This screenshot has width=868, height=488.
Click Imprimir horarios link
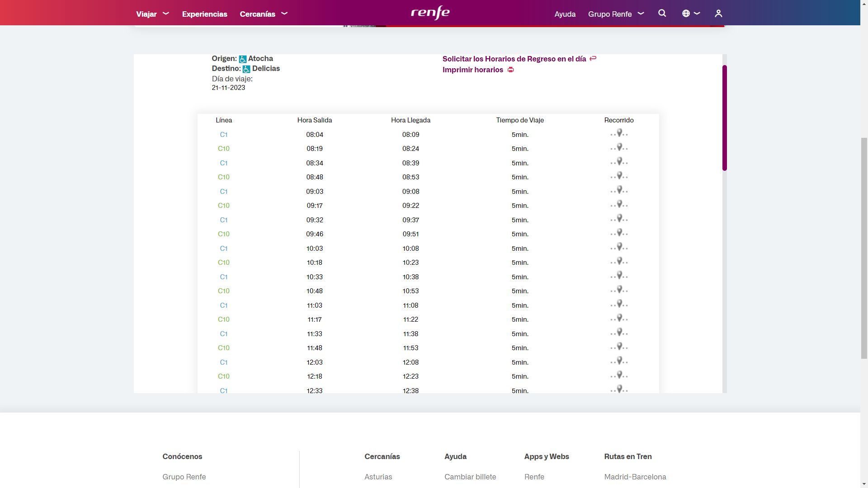coord(472,70)
